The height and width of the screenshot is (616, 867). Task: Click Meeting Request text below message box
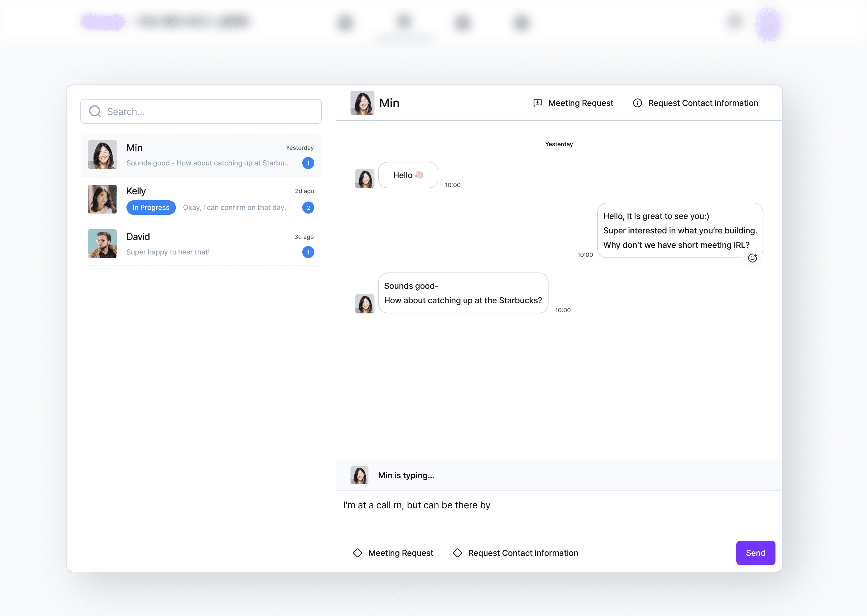click(x=400, y=553)
